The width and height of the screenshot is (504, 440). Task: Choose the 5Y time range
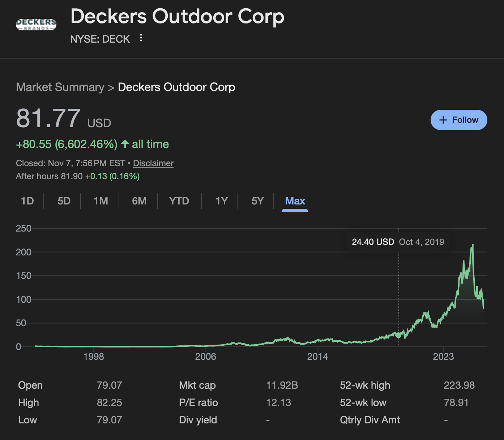(x=257, y=201)
